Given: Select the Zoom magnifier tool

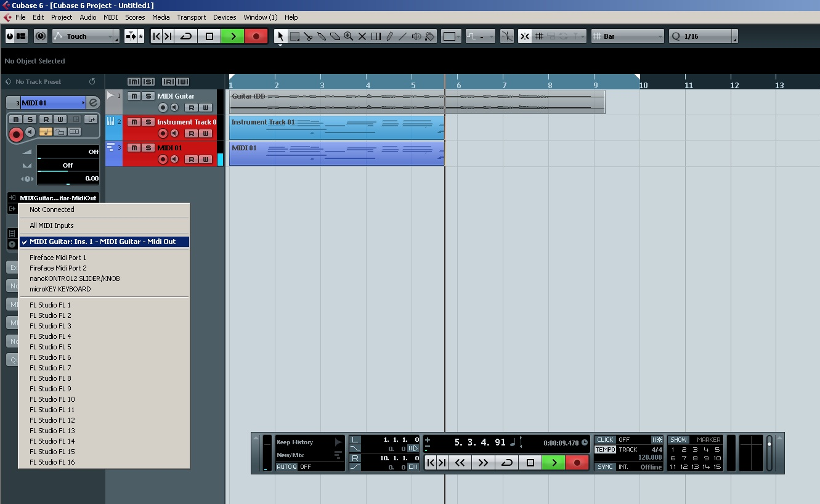Looking at the screenshot, I should point(349,36).
